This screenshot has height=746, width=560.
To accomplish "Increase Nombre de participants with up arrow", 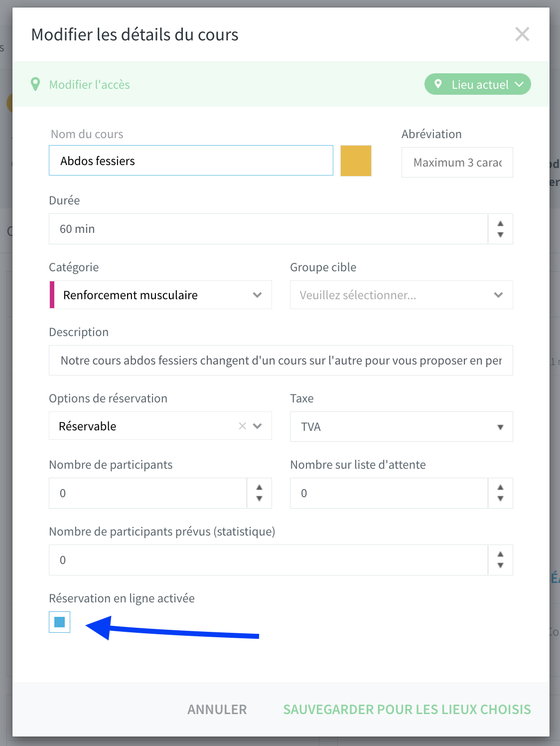I will click(x=259, y=487).
